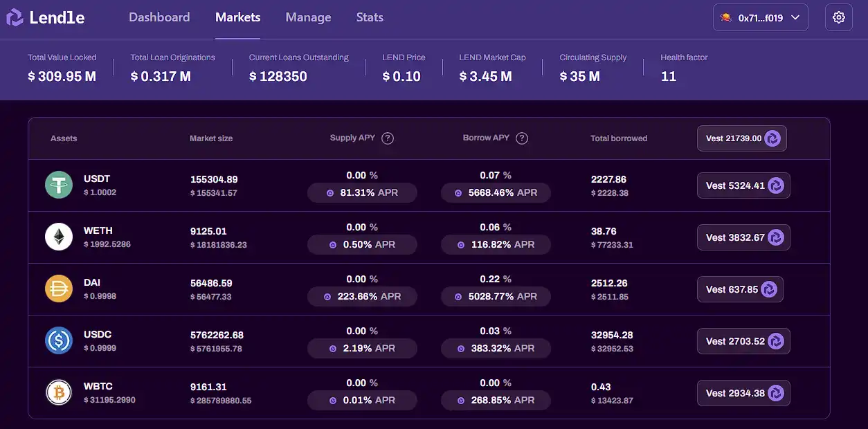Open settings via the gear icon
The image size is (868, 429).
point(838,18)
